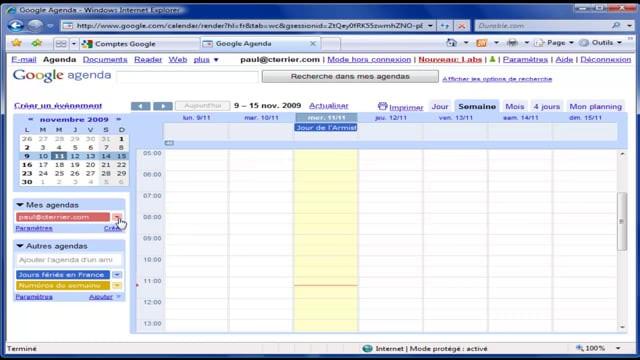This screenshot has height=360, width=640.
Task: Go to next week arrow button
Action: [x=163, y=106]
